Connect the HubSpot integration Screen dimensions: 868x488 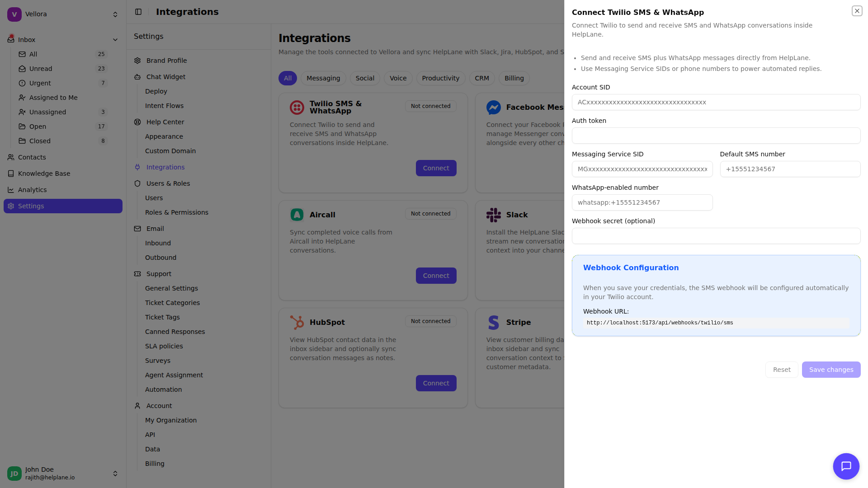tap(436, 383)
